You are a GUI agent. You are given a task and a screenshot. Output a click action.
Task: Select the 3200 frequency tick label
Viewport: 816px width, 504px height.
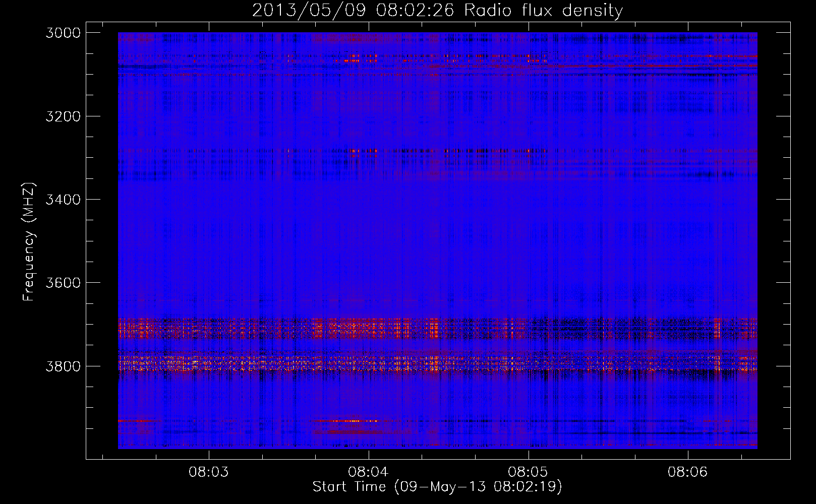(63, 116)
